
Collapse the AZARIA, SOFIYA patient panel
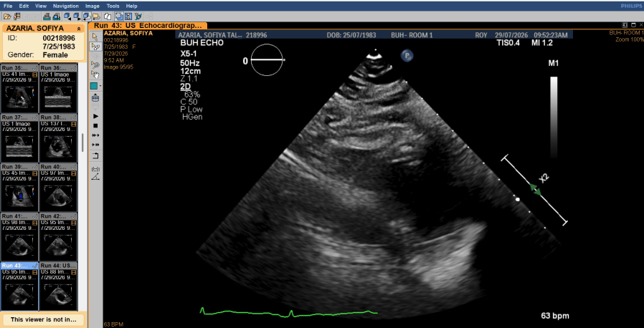[78, 29]
